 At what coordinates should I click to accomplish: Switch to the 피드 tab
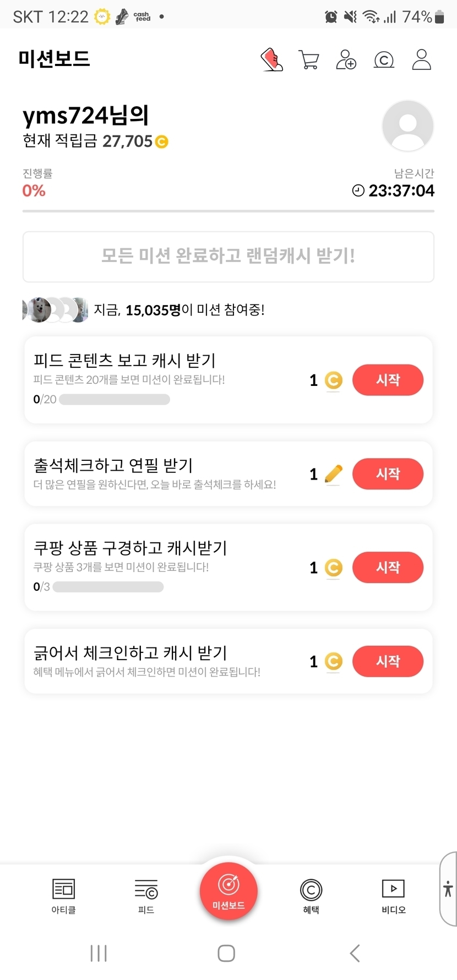tap(146, 896)
